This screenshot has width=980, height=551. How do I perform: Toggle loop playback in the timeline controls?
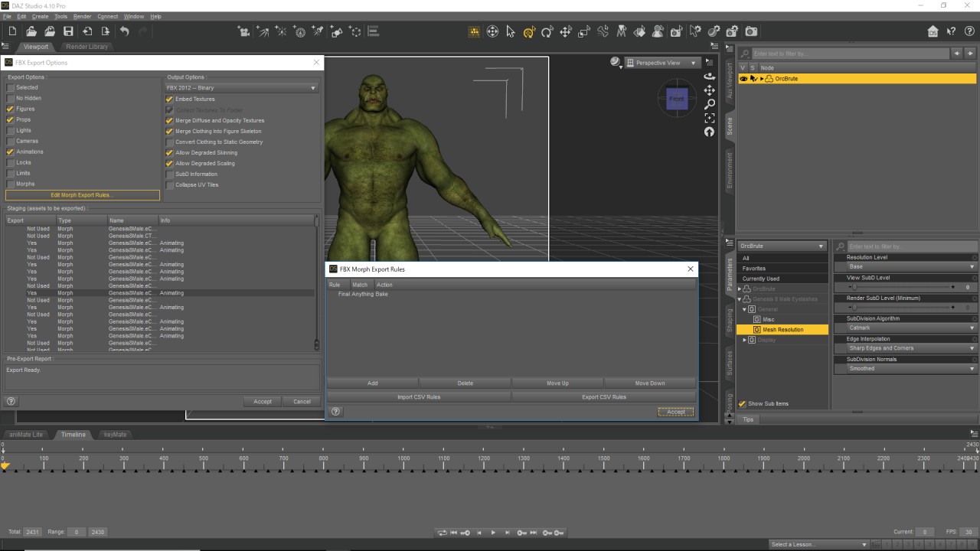[x=442, y=533]
